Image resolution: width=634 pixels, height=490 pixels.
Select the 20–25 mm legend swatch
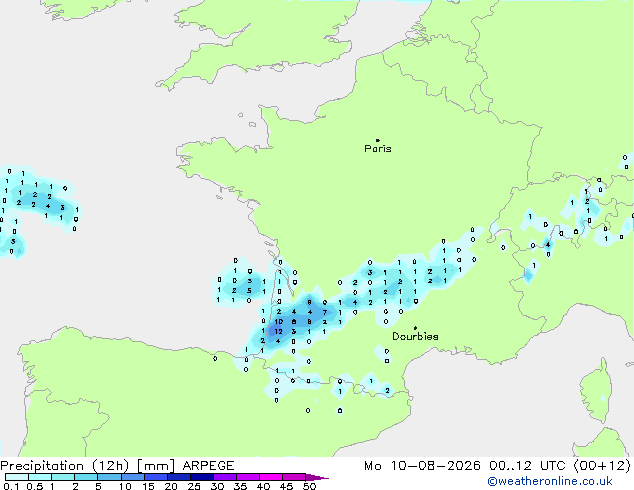pos(178,477)
